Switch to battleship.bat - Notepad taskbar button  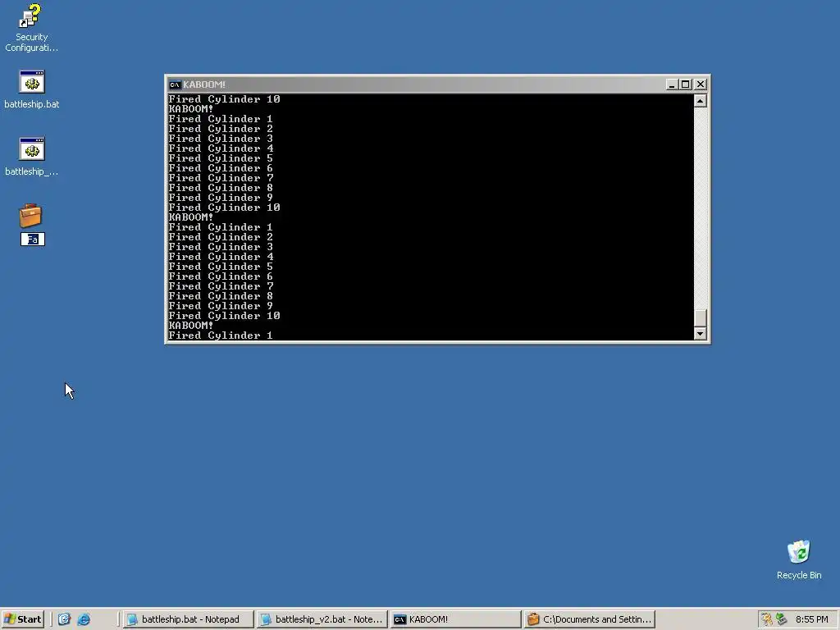[x=188, y=619]
